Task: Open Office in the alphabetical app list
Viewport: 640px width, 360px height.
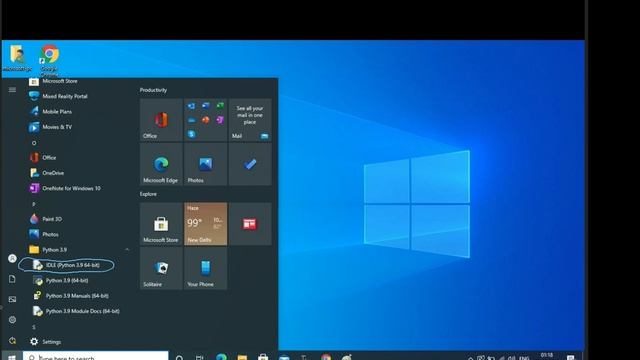Action: pyautogui.click(x=43, y=158)
